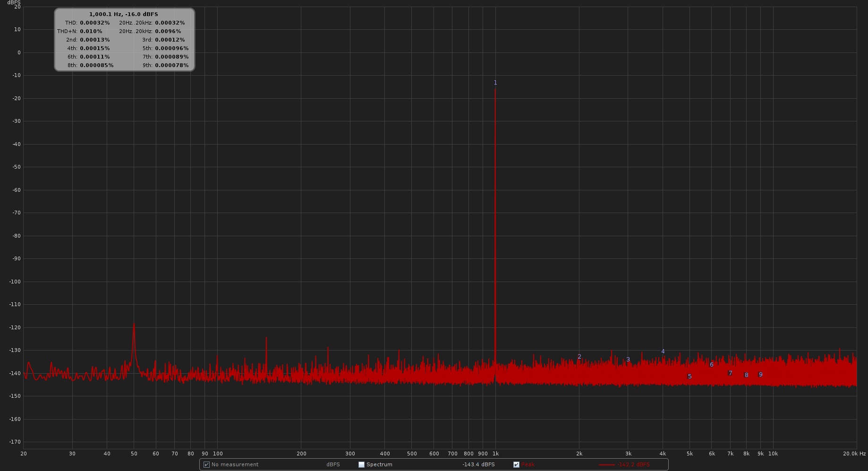
Task: Click harmonic marker 4 near 4 kHz
Action: click(x=663, y=351)
